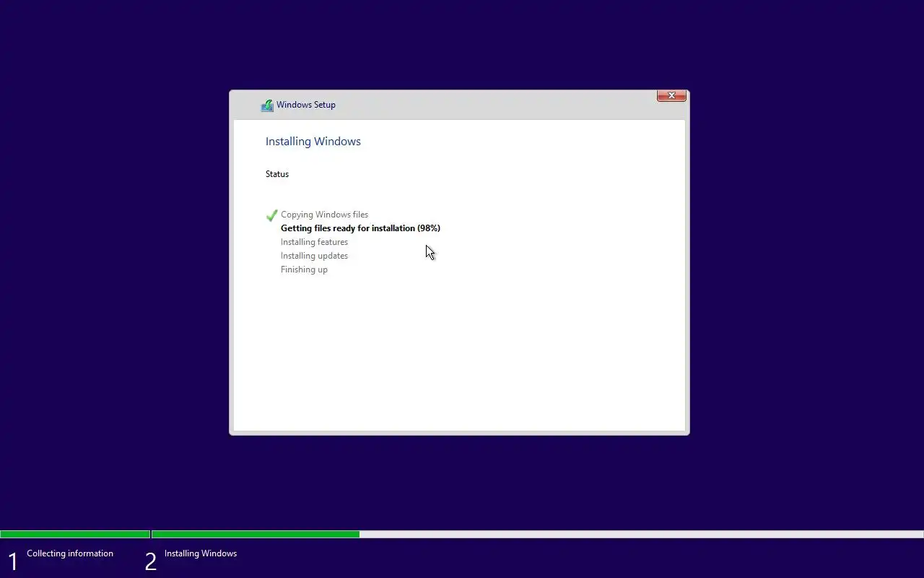
Task: Click the step 2 "Installing Windows" bottom label
Action: 201,553
